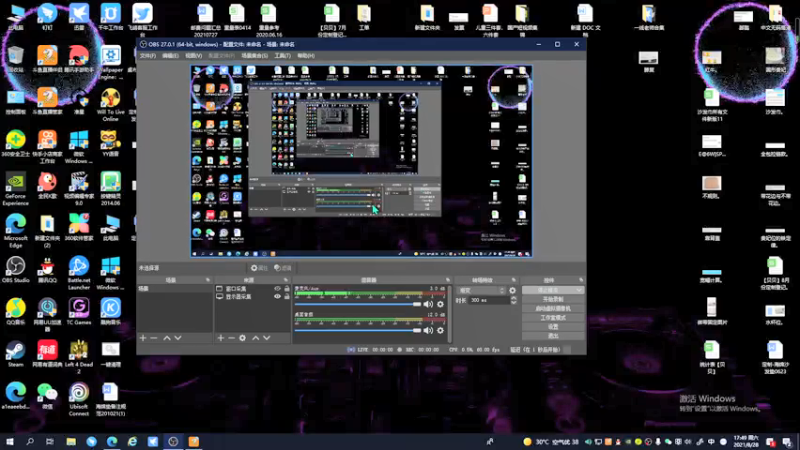
Task: Open the transition type dropdown
Action: click(482, 290)
